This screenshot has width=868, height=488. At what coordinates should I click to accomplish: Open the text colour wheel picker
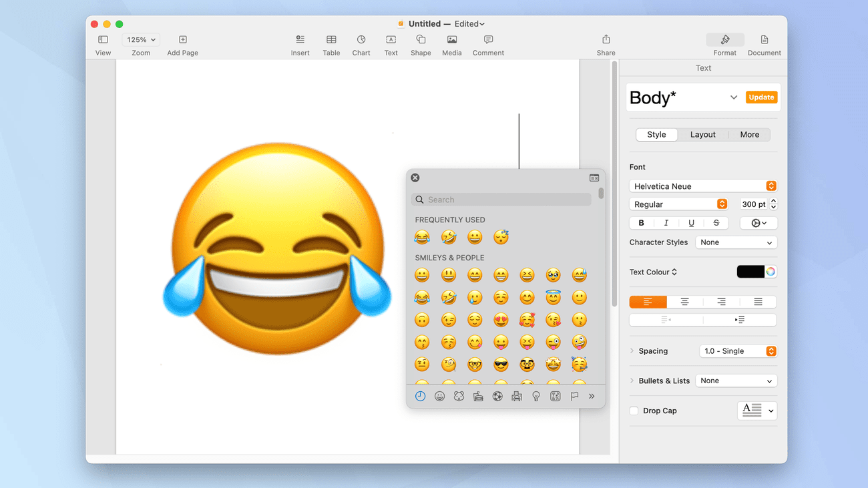(771, 272)
